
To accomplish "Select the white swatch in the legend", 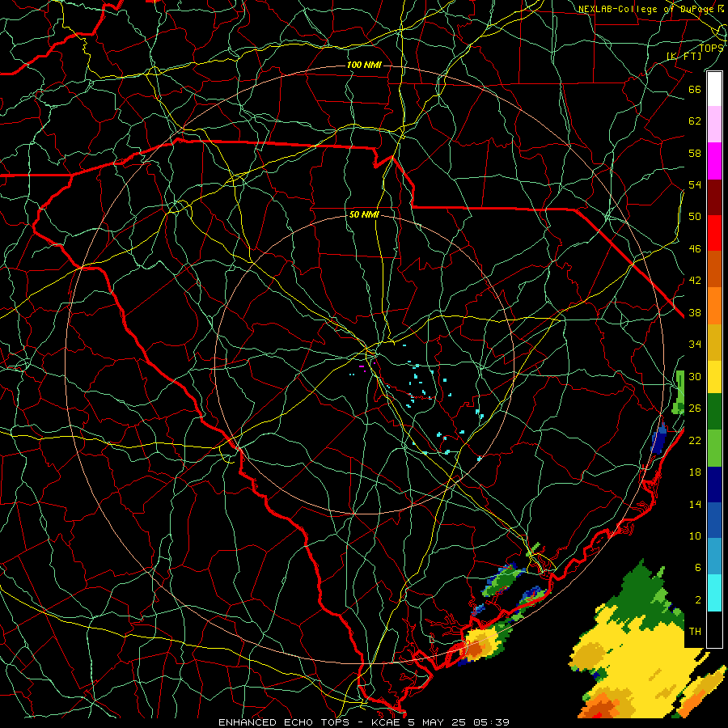I will pyautogui.click(x=714, y=89).
